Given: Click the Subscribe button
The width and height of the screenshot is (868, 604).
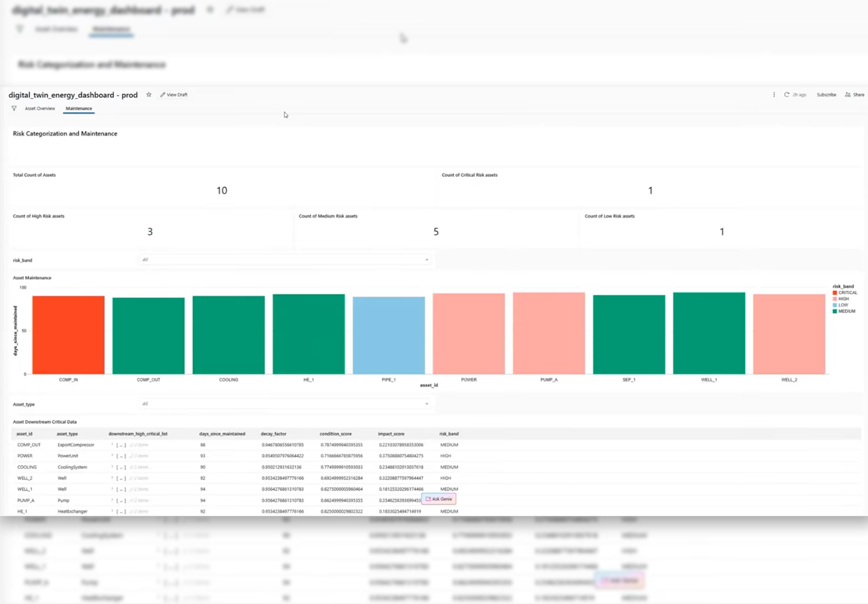Looking at the screenshot, I should click(826, 95).
